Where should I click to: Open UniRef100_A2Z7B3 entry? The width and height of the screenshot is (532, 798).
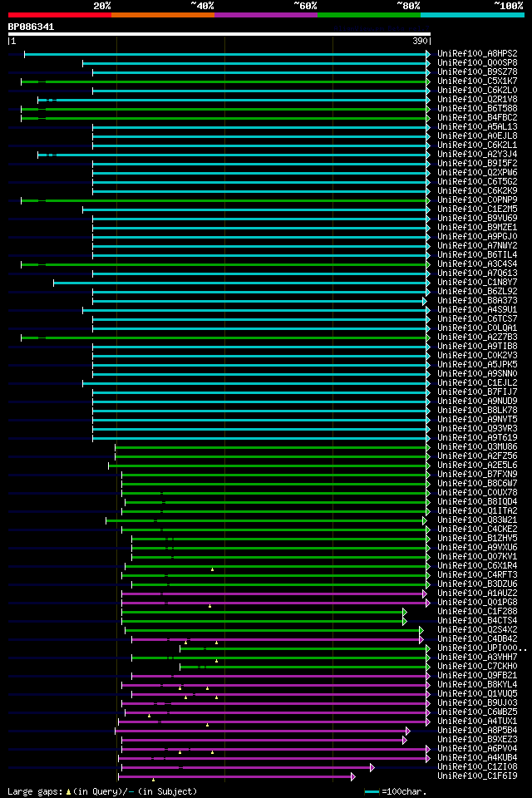pos(477,337)
